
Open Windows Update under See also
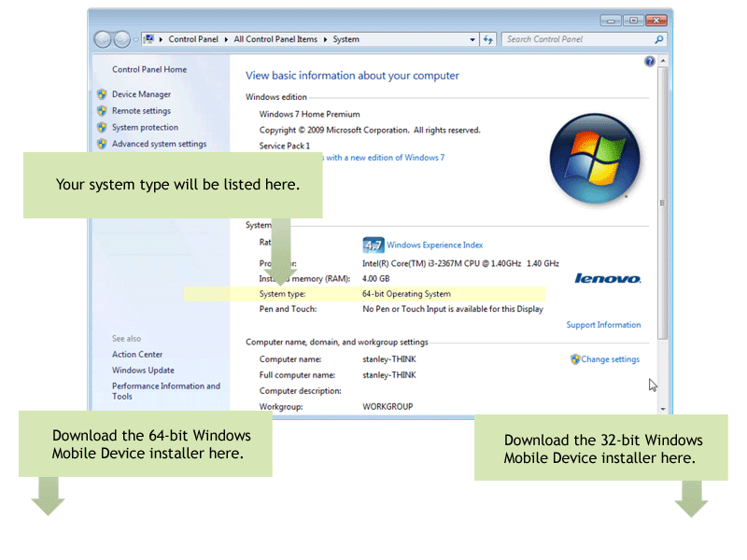point(143,370)
